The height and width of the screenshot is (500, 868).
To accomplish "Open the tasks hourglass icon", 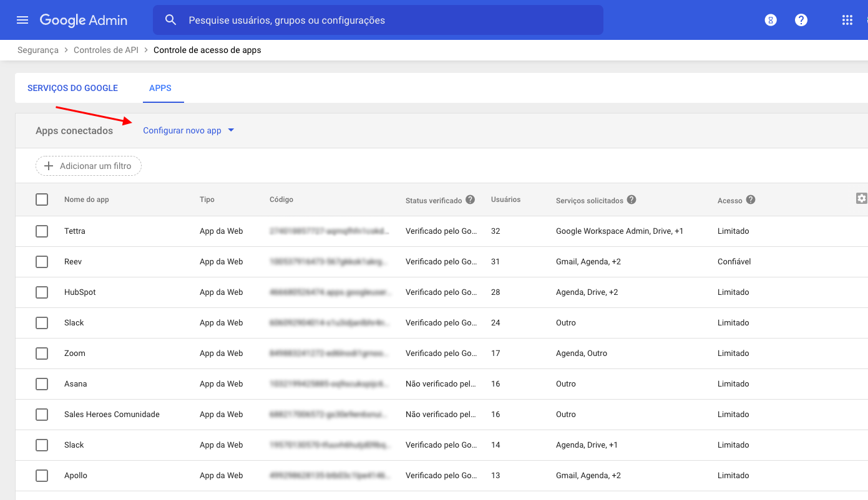I will (x=771, y=20).
